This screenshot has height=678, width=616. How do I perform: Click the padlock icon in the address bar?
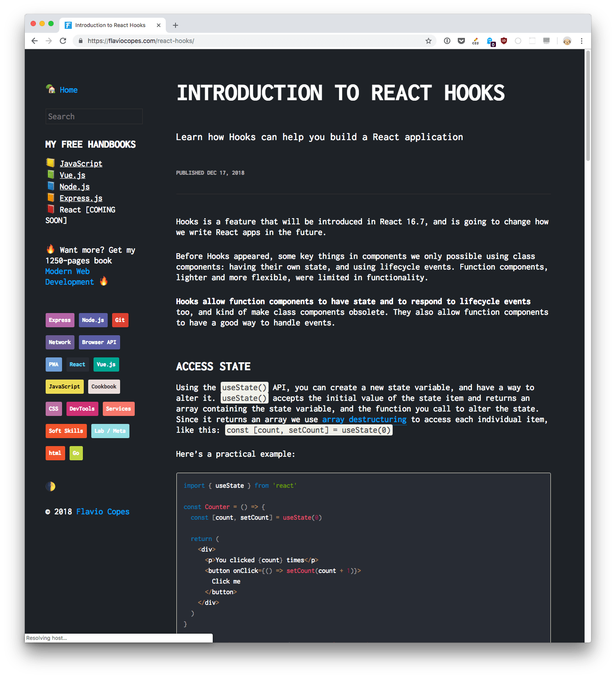coord(80,40)
